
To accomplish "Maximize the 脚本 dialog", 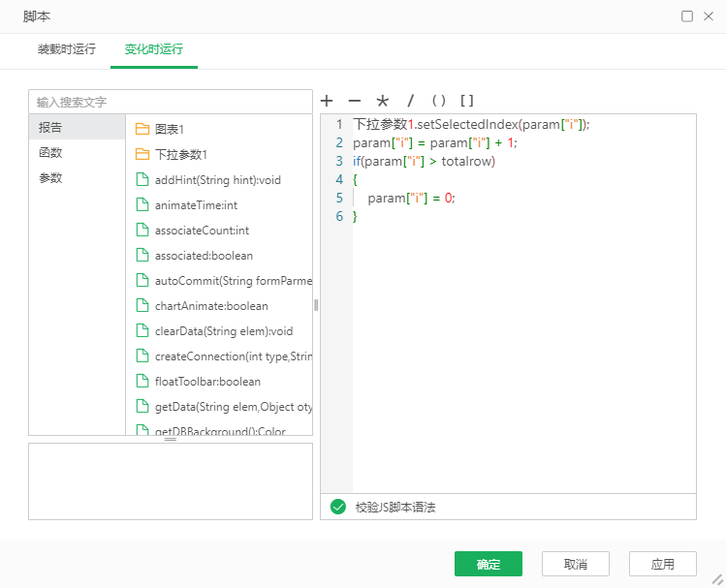I will [x=687, y=16].
